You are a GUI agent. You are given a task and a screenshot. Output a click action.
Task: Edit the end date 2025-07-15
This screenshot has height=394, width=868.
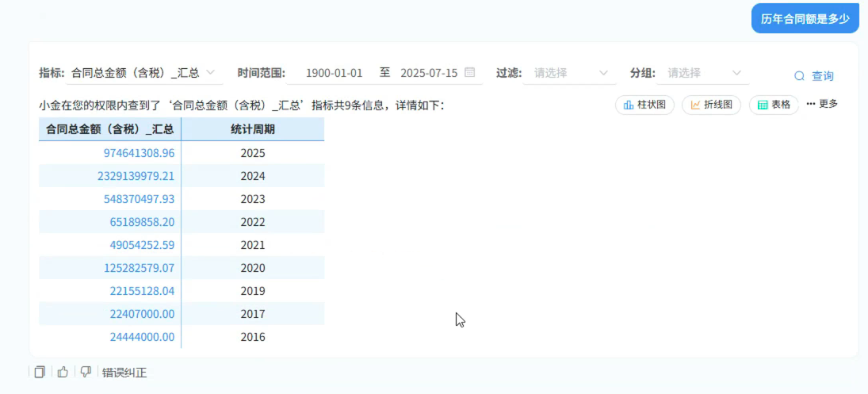pyautogui.click(x=429, y=73)
